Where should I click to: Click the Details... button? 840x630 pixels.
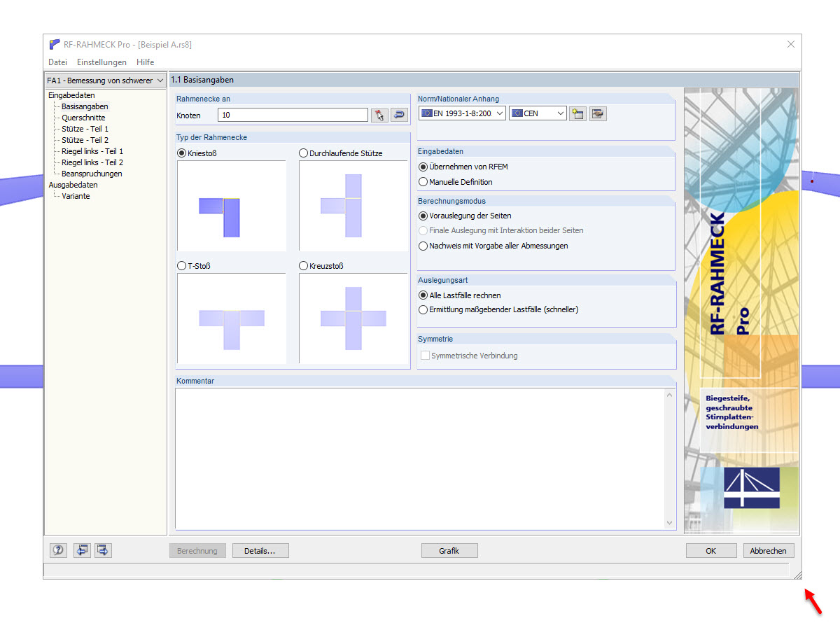pos(260,550)
